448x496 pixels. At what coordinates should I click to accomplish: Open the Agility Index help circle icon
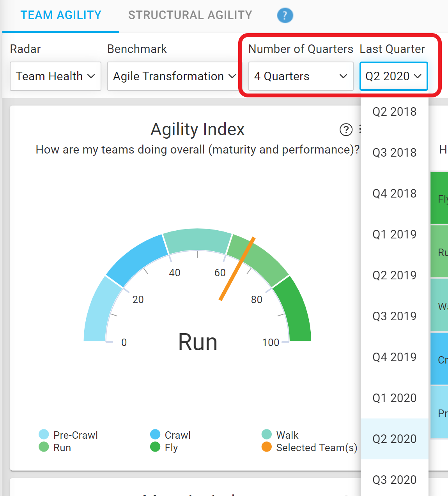(x=346, y=130)
